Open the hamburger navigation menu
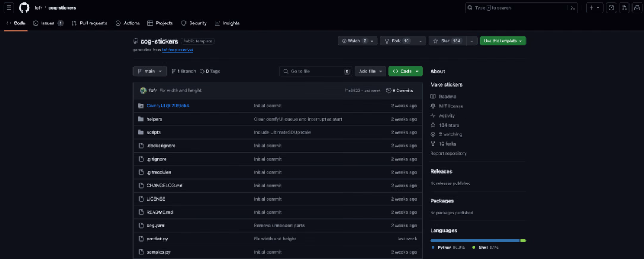The image size is (644, 259). (8, 8)
